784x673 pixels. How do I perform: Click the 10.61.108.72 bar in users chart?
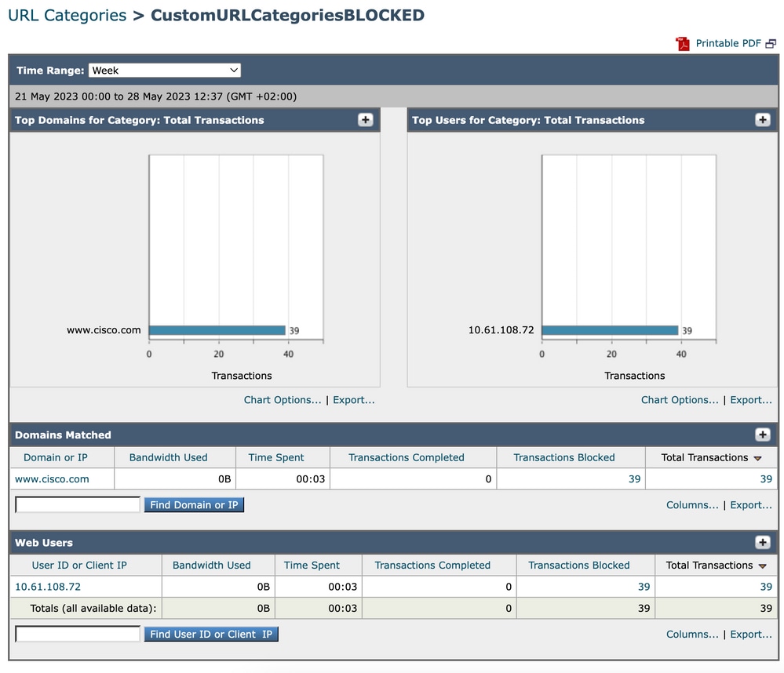pos(610,330)
